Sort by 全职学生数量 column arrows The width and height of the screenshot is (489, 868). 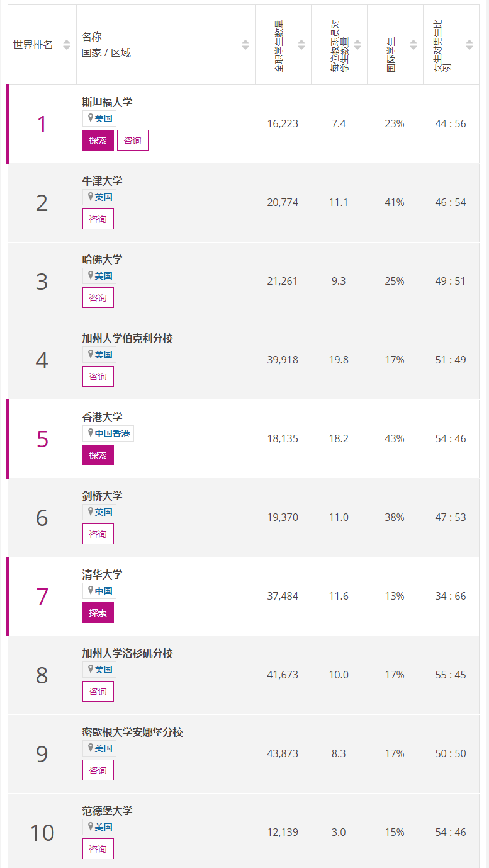click(x=301, y=45)
